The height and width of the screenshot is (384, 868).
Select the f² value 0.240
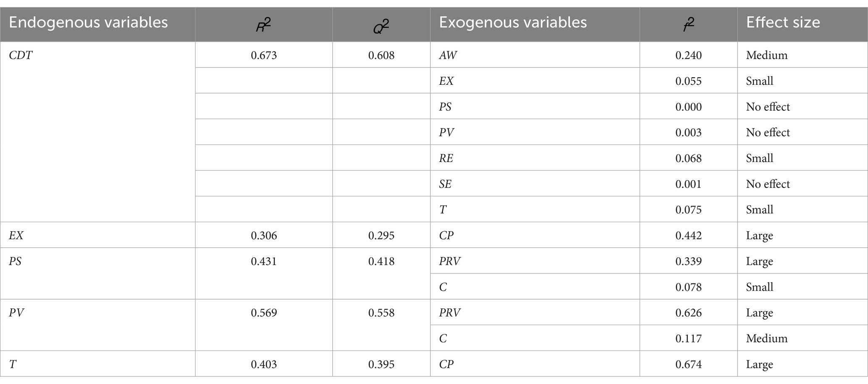688,55
